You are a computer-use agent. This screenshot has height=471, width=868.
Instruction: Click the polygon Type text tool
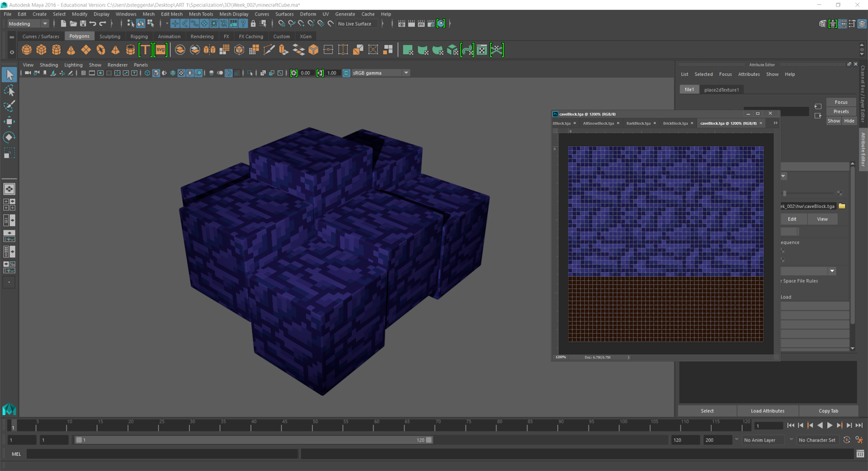point(145,50)
